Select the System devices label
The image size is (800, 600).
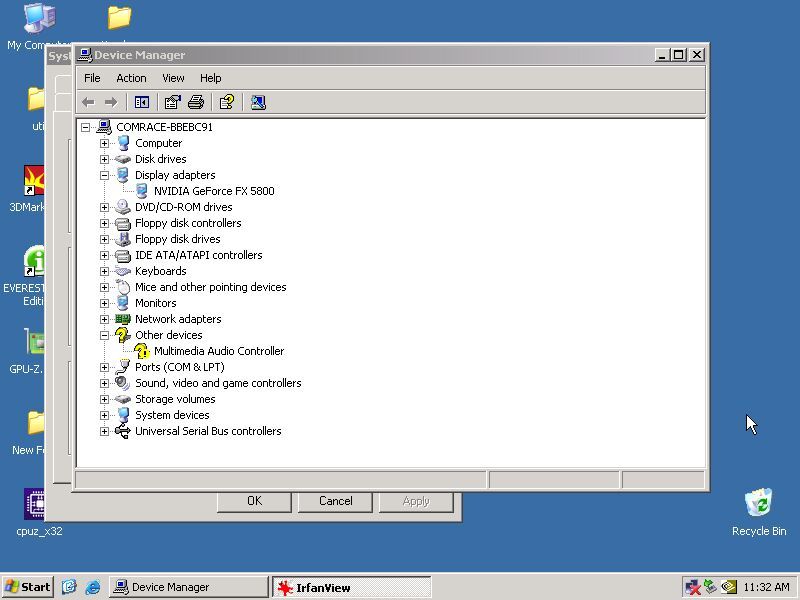click(172, 415)
